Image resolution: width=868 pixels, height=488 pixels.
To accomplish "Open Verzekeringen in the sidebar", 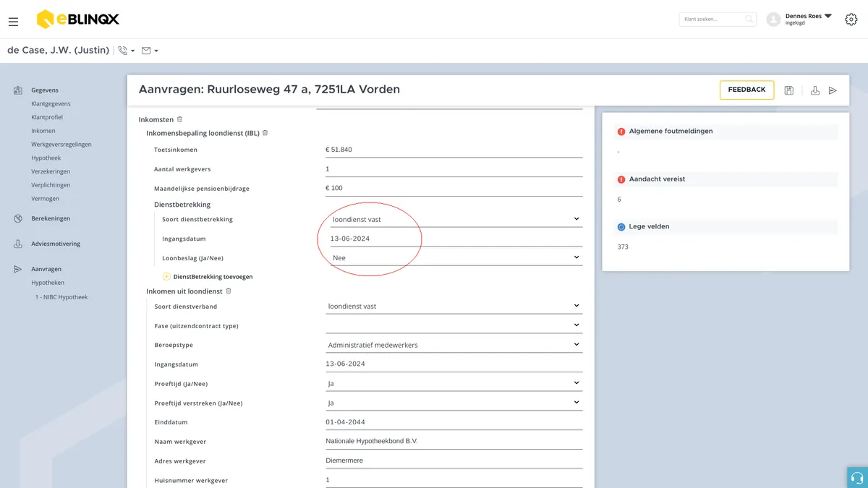I will (51, 171).
